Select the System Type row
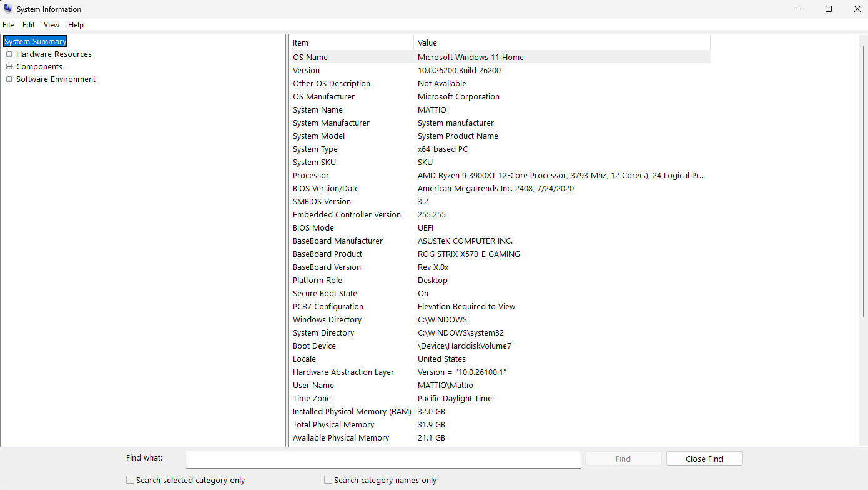 pos(500,149)
